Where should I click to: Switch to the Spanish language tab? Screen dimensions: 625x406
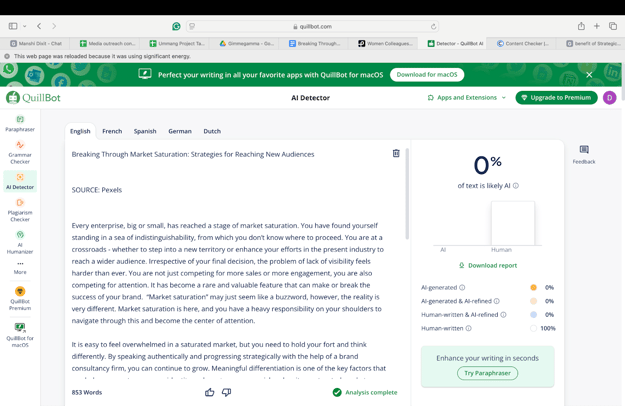145,131
